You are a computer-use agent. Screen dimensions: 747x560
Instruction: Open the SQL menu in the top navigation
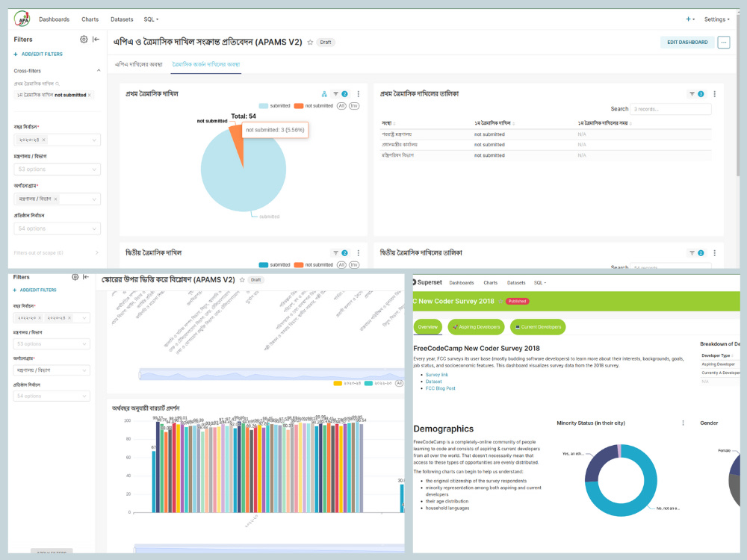(147, 19)
